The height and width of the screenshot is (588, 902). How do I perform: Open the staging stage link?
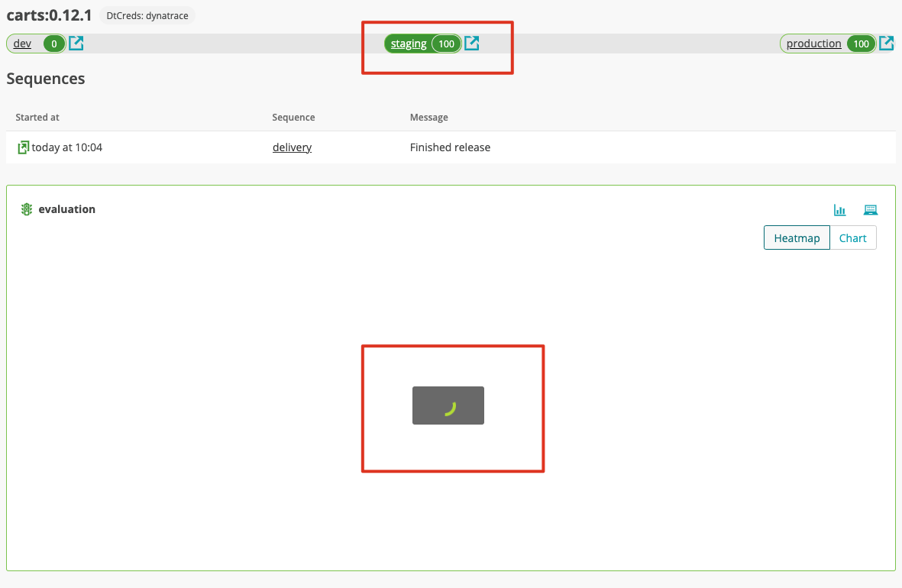click(409, 44)
